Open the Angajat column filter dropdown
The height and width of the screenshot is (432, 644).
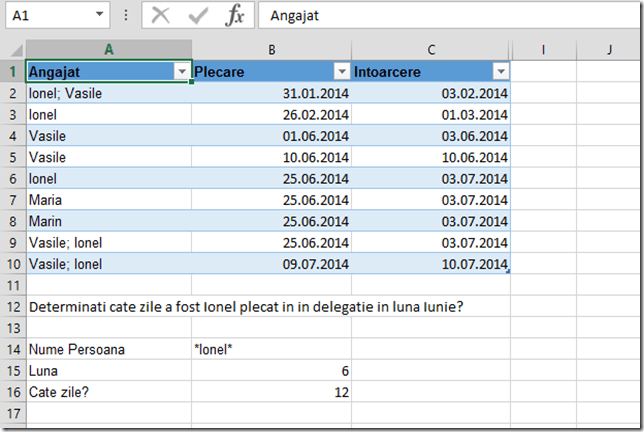(181, 72)
